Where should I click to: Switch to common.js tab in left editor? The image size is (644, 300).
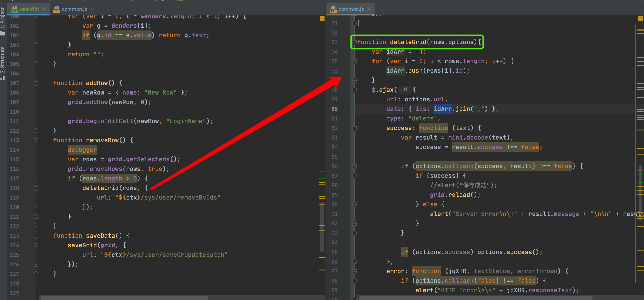tap(74, 9)
